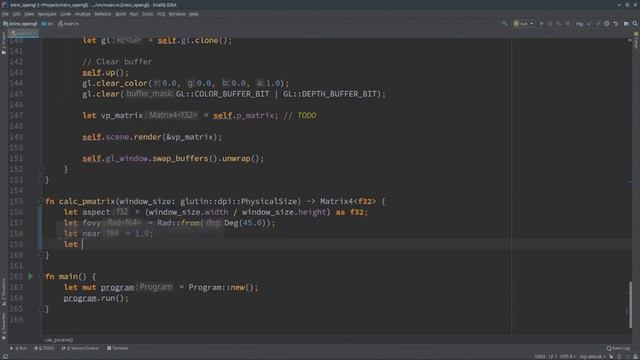Open the VCS menu
Screen dimensions: 640x360
161,14
